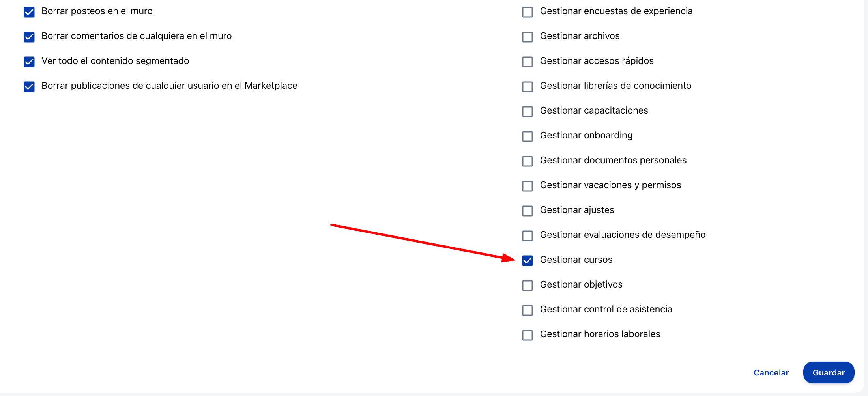The height and width of the screenshot is (396, 868).
Task: Uncheck Borrar comentarios de cualquiera en el muro
Action: pyautogui.click(x=29, y=37)
